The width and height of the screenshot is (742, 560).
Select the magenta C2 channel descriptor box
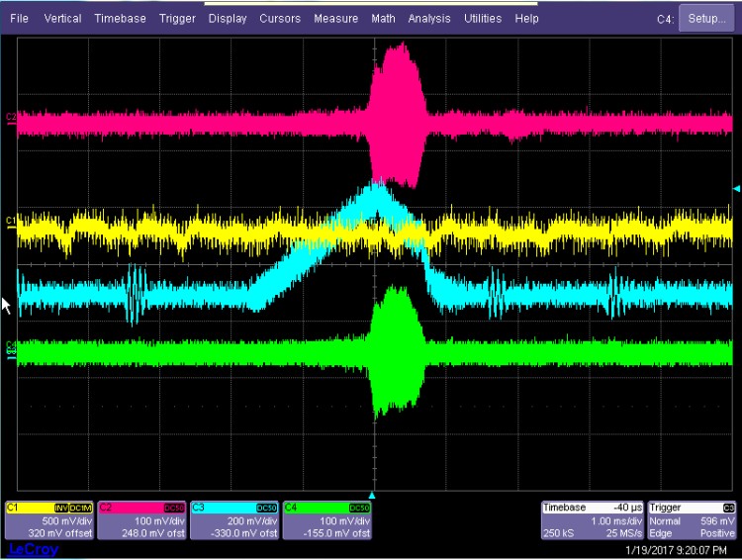pos(142,520)
